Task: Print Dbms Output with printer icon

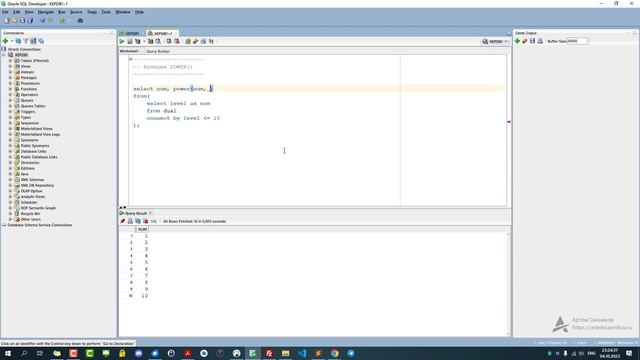Action: tap(540, 41)
